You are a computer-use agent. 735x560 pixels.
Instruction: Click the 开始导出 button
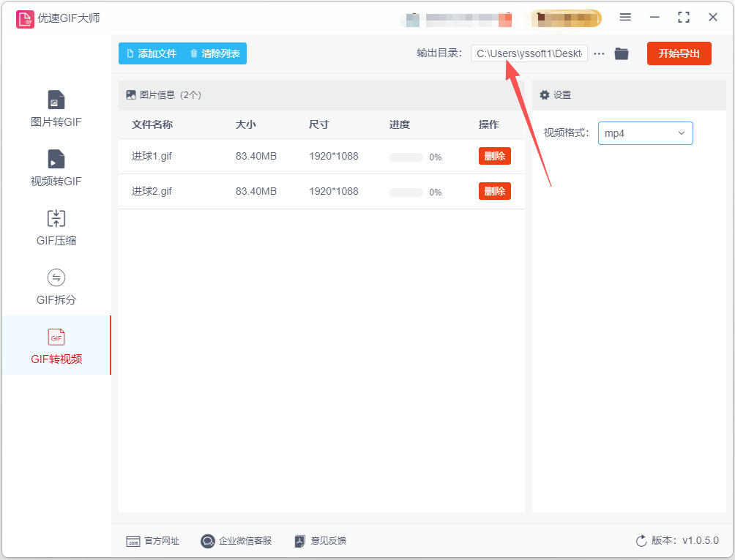point(679,53)
